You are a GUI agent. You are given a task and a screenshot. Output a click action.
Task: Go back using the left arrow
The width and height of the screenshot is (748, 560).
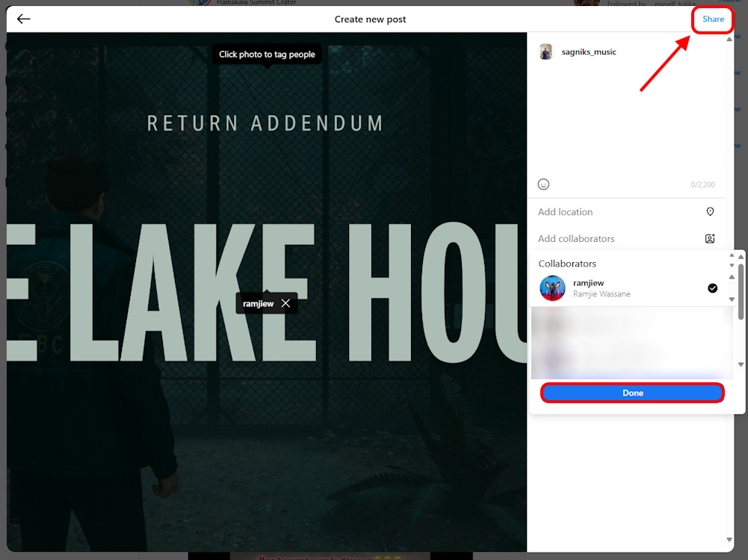tap(23, 19)
